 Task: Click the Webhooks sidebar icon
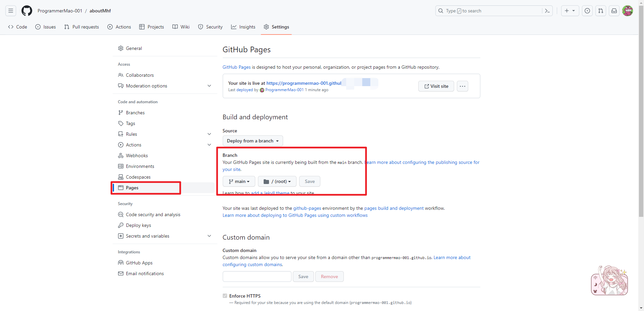point(121,155)
